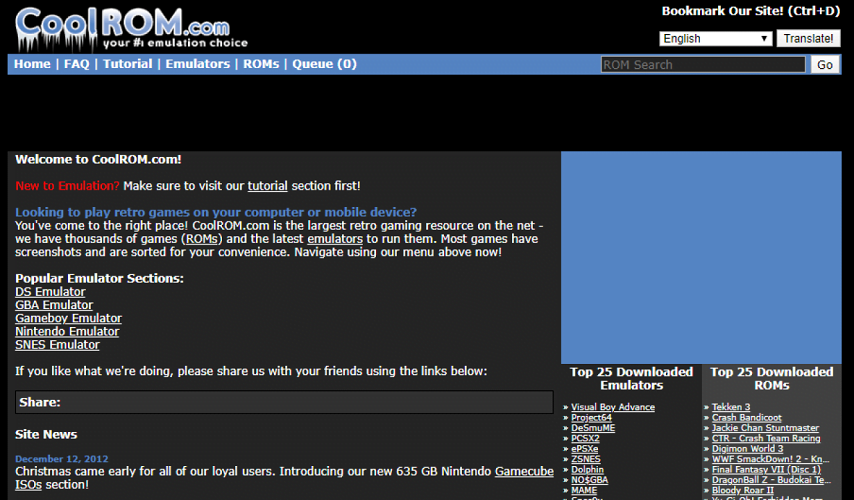854x500 pixels.
Task: View Queue (0)
Action: pos(325,64)
